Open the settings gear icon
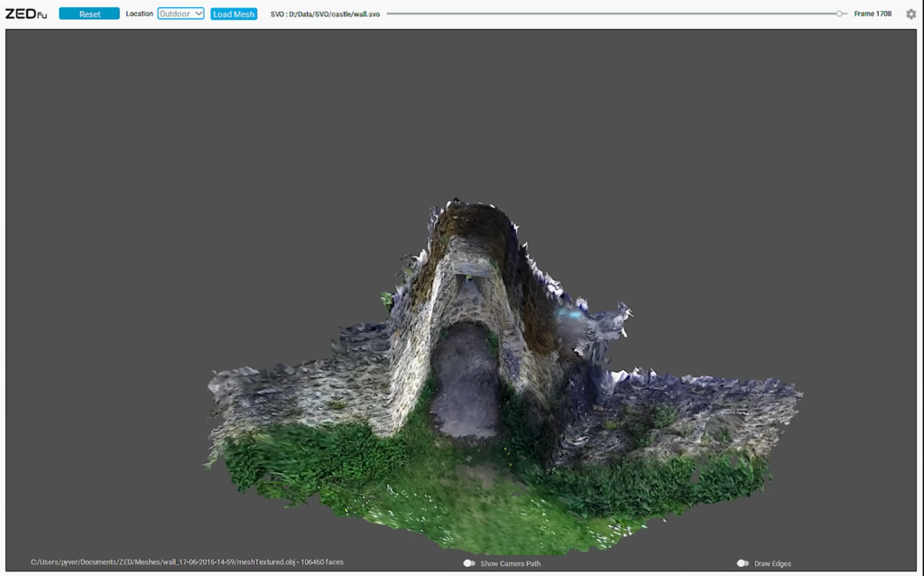This screenshot has height=576, width=924. pyautogui.click(x=910, y=14)
